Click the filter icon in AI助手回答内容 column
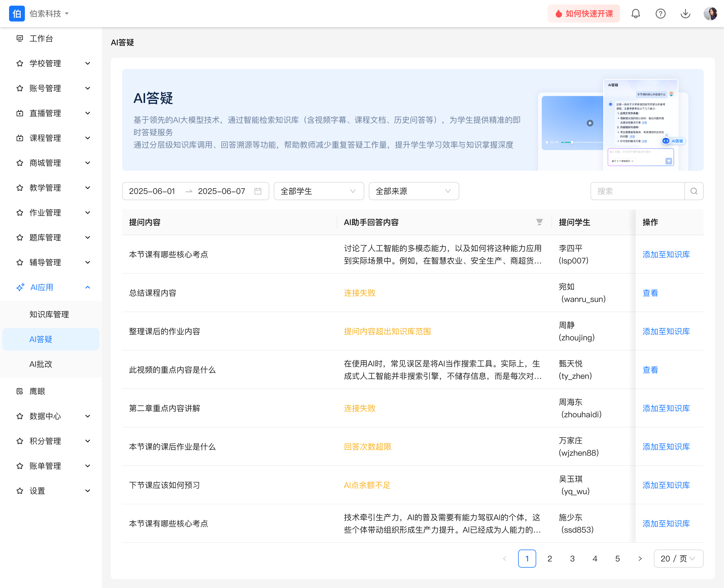Screen dimensions: 724x588 (x=539, y=222)
